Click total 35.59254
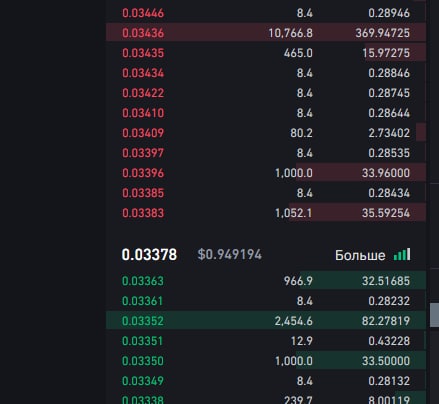Viewport: 439px width, 404px height. (x=386, y=213)
